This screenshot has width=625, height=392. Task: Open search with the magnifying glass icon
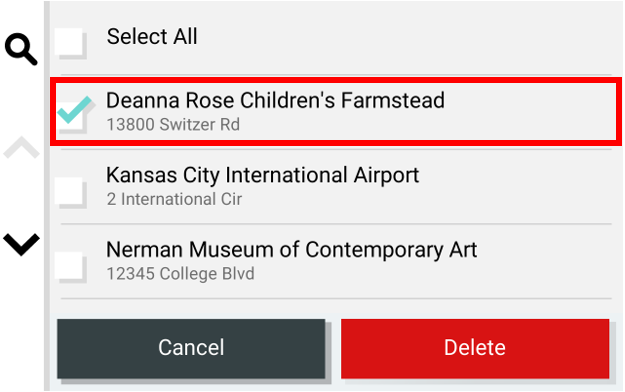pyautogui.click(x=21, y=49)
